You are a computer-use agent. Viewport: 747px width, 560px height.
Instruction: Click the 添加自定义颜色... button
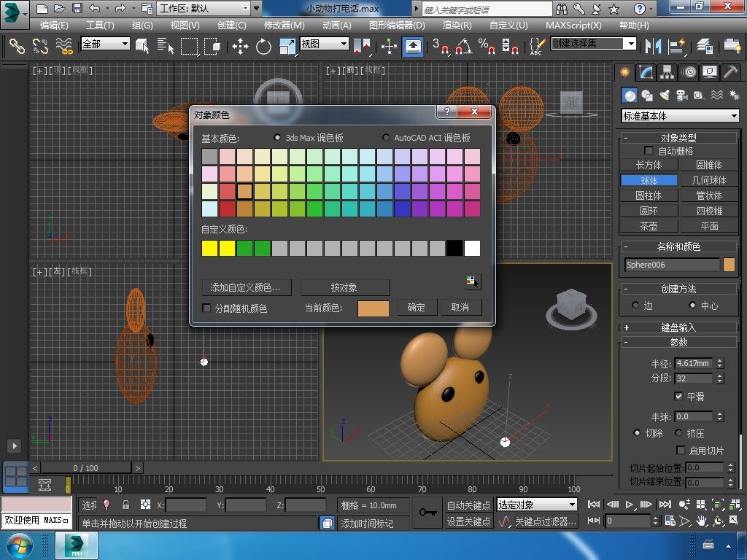[247, 287]
